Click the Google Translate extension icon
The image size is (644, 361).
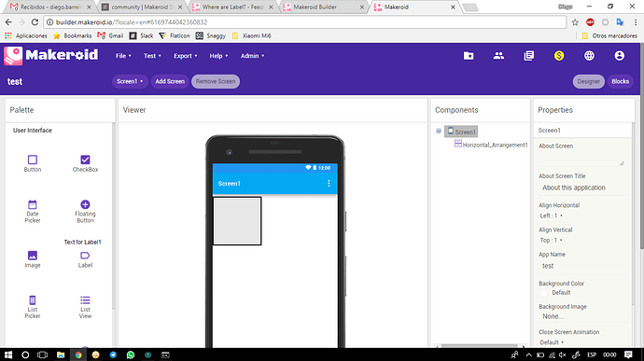pos(620,22)
